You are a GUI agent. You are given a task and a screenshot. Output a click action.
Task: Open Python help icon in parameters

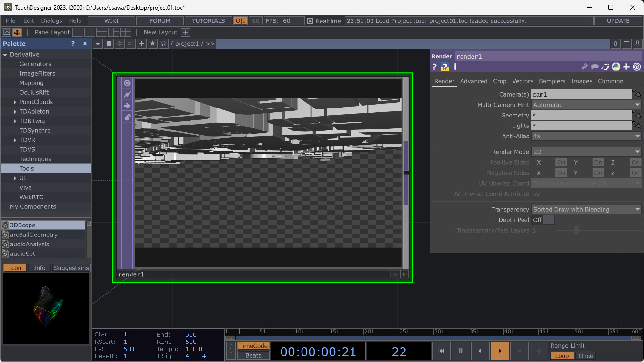pyautogui.click(x=445, y=67)
